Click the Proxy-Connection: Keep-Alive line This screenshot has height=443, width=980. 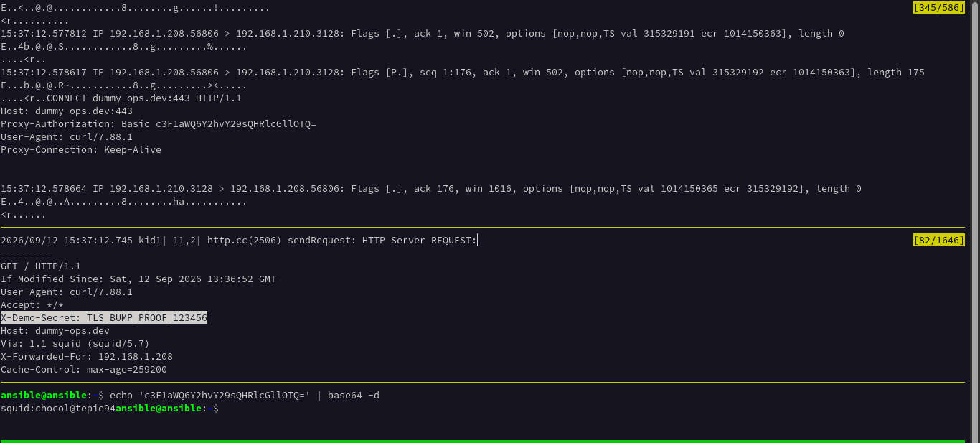pos(81,150)
